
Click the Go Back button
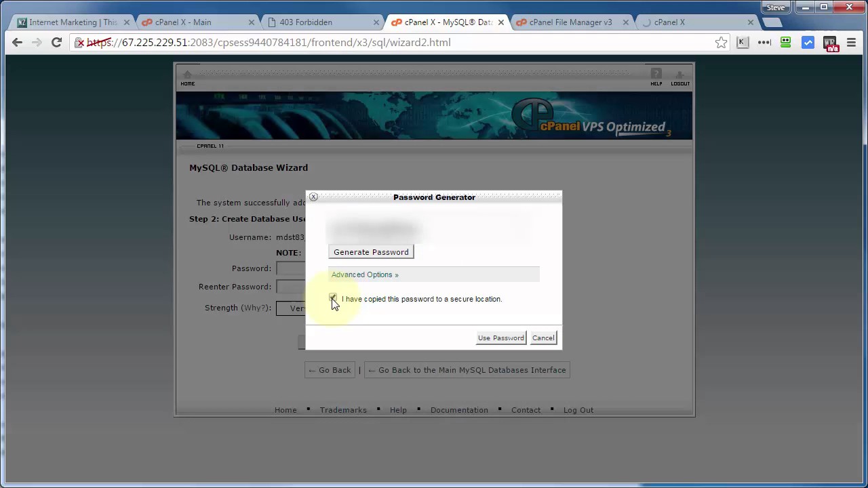pyautogui.click(x=330, y=370)
